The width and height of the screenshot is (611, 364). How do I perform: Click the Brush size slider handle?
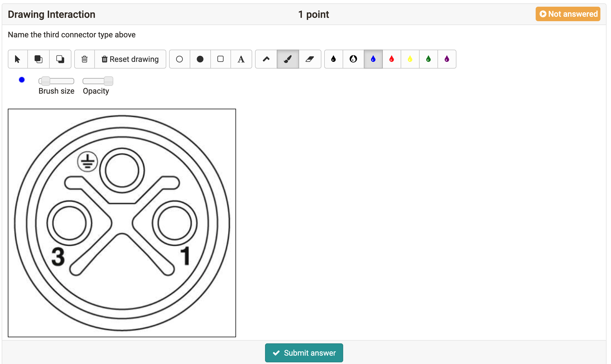click(x=46, y=81)
